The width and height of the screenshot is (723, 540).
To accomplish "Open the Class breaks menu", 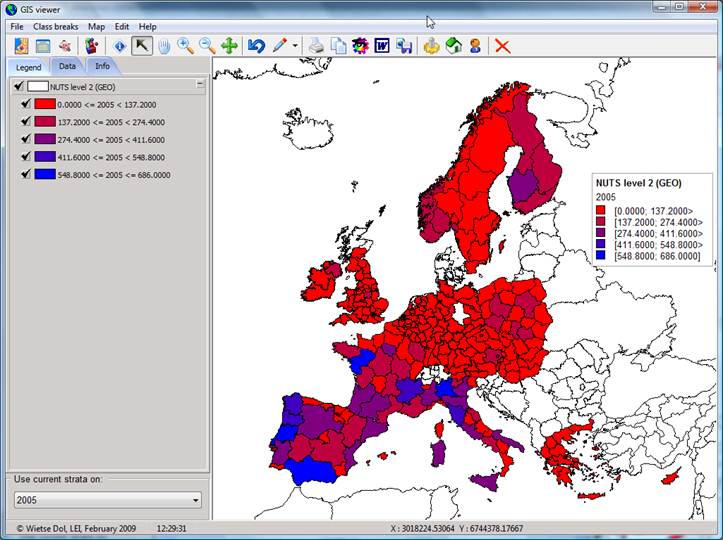I will 56,26.
